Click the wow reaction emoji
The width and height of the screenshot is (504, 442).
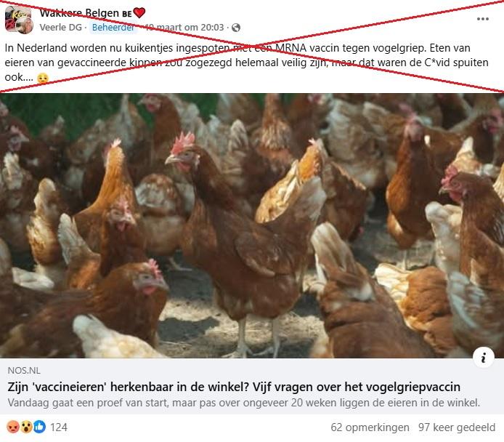tap(26, 427)
